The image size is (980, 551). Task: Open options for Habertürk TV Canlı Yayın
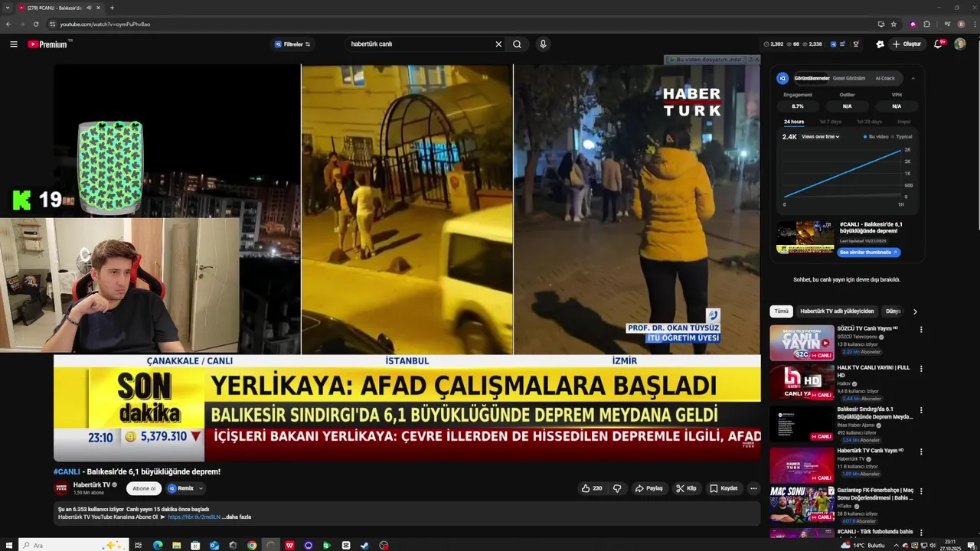[x=921, y=452]
